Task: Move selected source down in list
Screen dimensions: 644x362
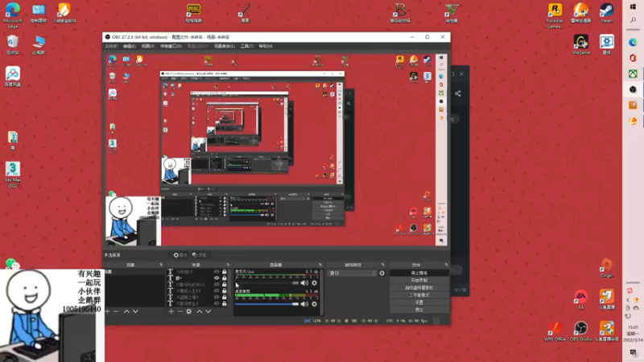Action: pos(208,311)
